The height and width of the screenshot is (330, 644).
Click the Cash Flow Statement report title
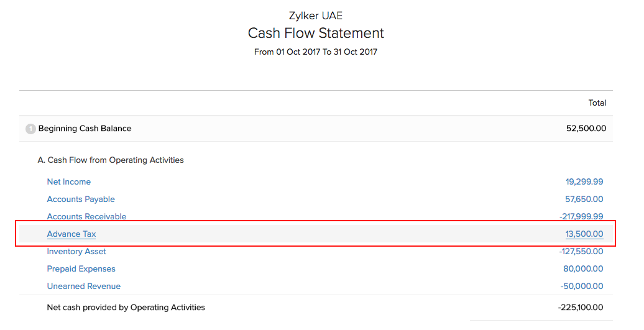coord(316,33)
